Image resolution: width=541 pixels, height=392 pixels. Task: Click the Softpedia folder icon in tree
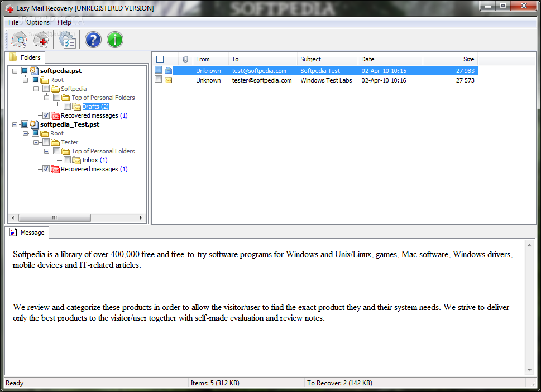point(55,89)
